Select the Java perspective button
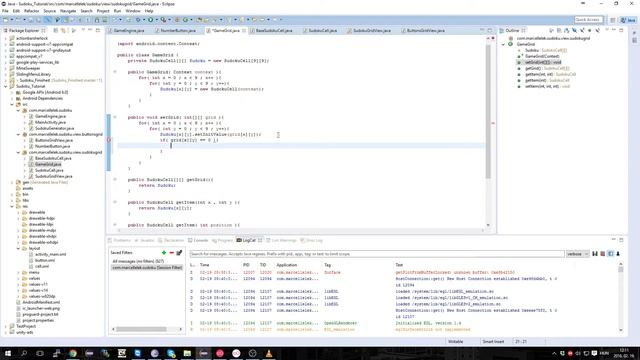640x360 pixels. coord(628,20)
